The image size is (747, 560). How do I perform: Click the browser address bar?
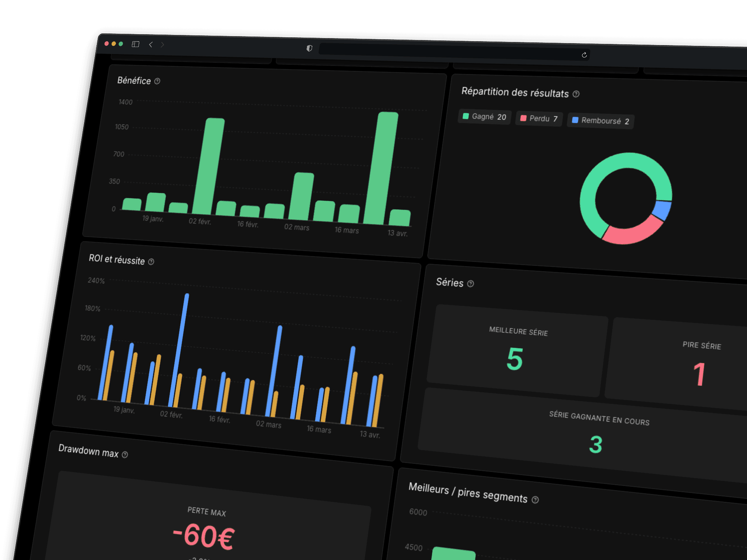454,52
